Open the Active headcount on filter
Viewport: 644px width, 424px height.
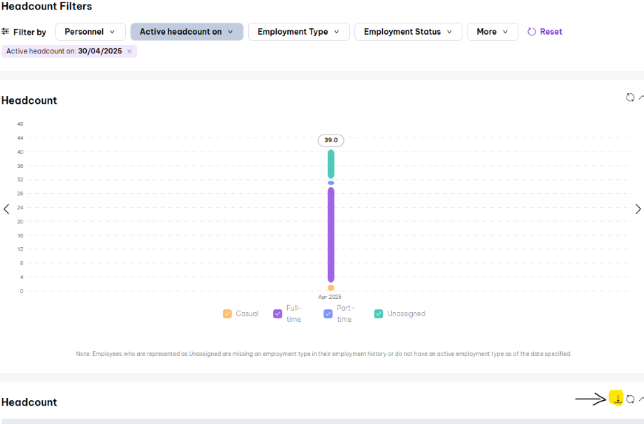[187, 32]
